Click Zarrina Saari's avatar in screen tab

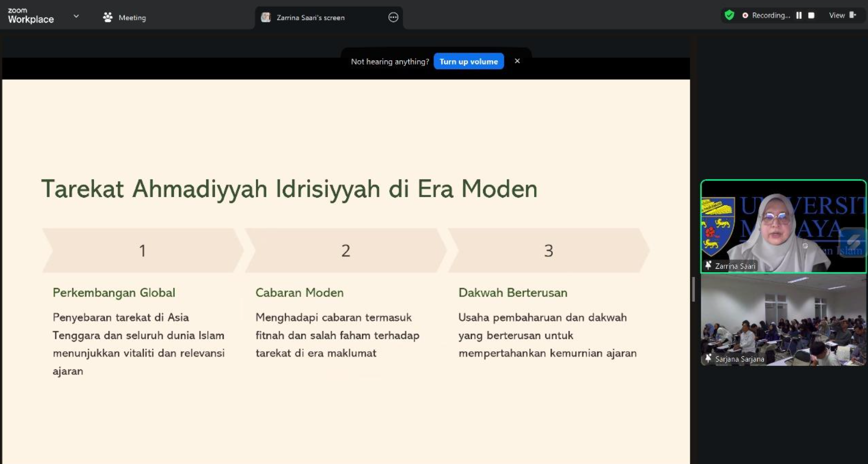click(266, 17)
